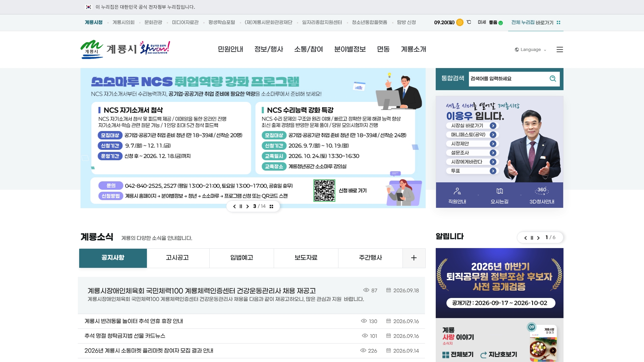Click the search magnifier icon

pyautogui.click(x=553, y=79)
